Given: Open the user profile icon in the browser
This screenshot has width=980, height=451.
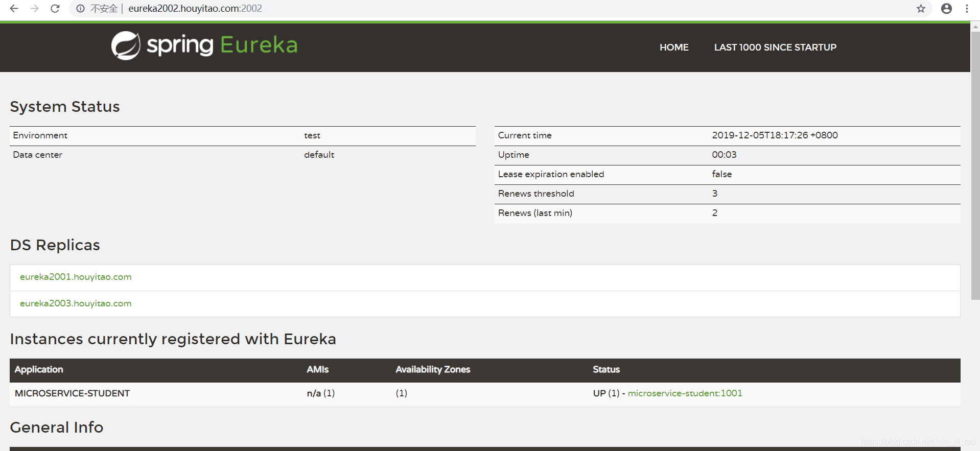Looking at the screenshot, I should pos(946,9).
